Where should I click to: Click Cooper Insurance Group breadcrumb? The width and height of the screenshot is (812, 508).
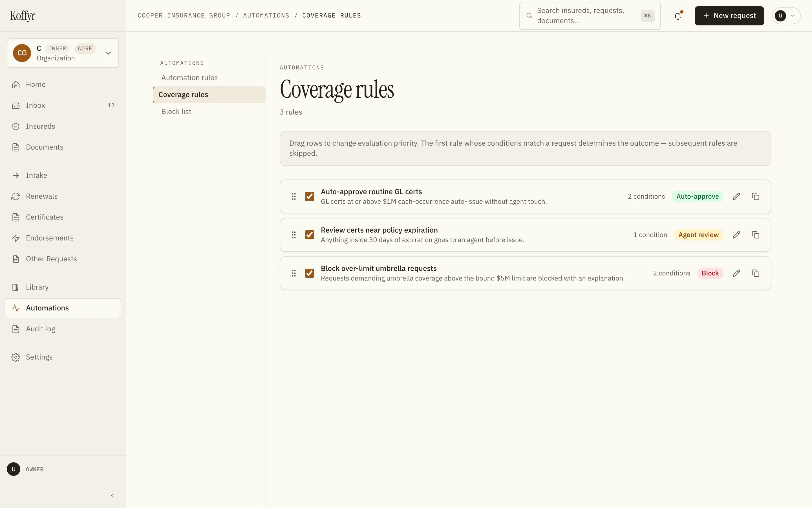point(184,16)
